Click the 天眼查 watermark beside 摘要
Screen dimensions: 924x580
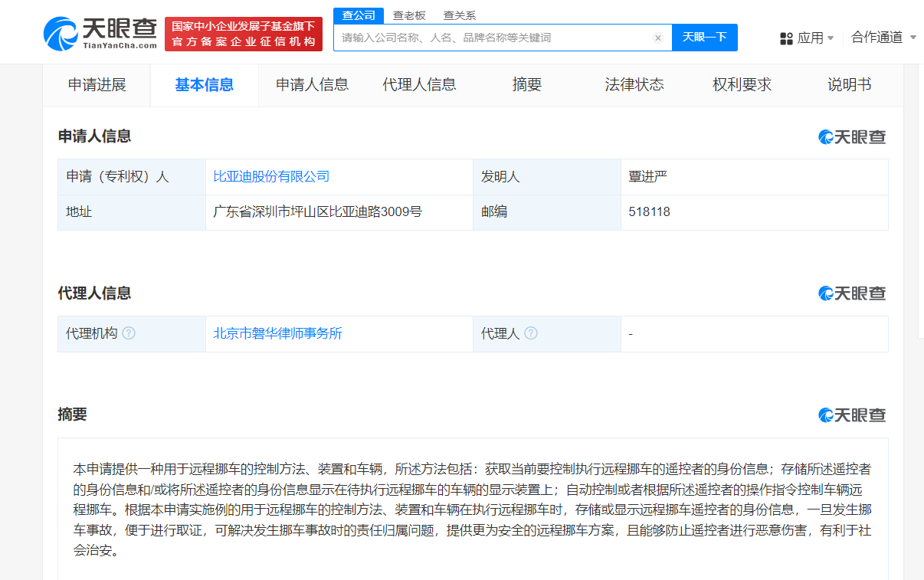coord(851,415)
